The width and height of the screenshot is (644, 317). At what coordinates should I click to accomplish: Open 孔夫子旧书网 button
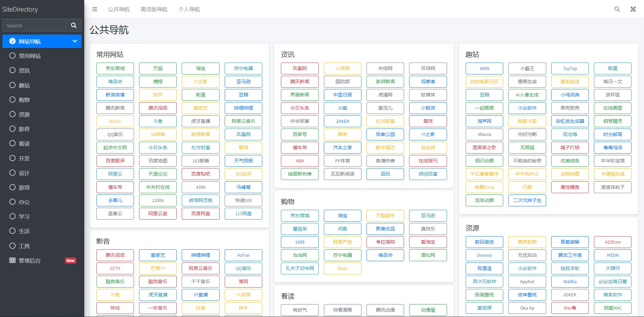click(x=300, y=268)
